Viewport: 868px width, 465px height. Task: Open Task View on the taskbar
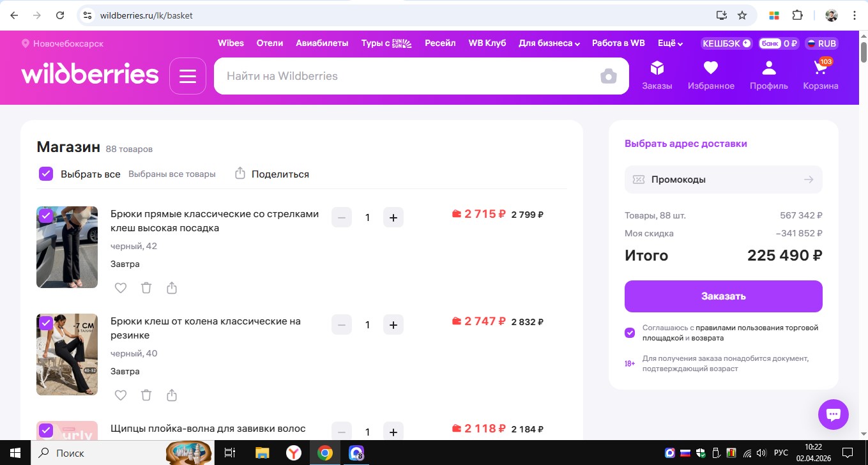click(229, 453)
